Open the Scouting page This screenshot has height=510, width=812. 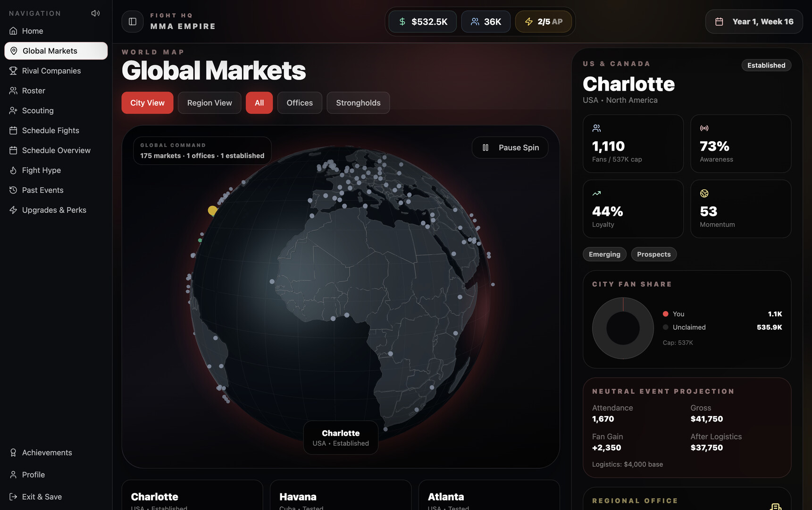(56, 110)
